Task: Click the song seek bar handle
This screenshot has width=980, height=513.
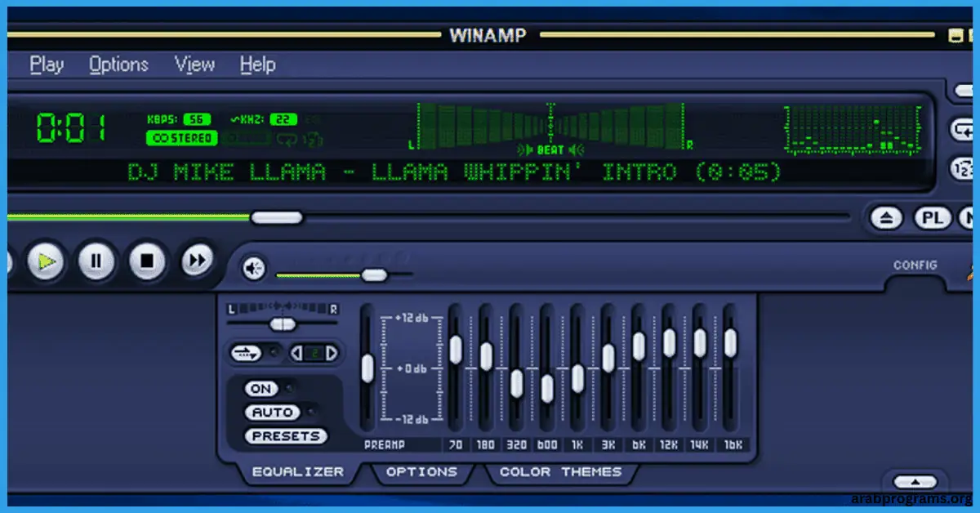Action: [x=276, y=217]
